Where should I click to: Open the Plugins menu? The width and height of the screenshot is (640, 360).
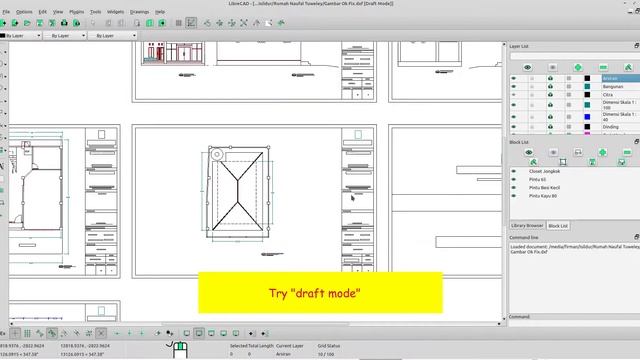point(76,12)
